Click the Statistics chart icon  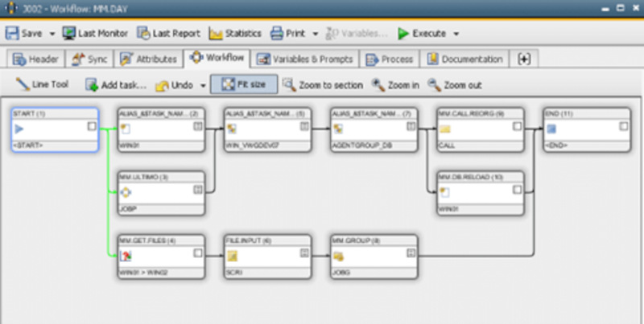216,34
